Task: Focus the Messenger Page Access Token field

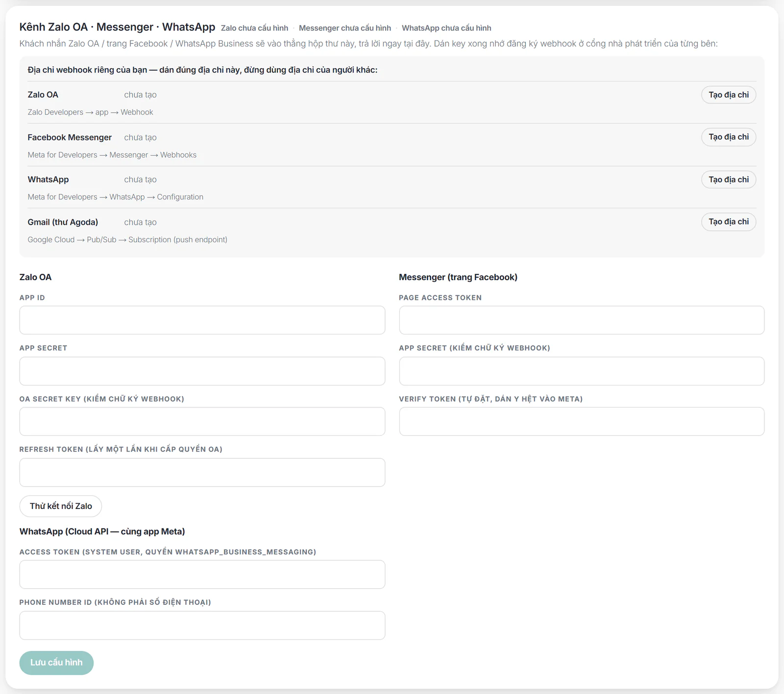Action: 582,320
